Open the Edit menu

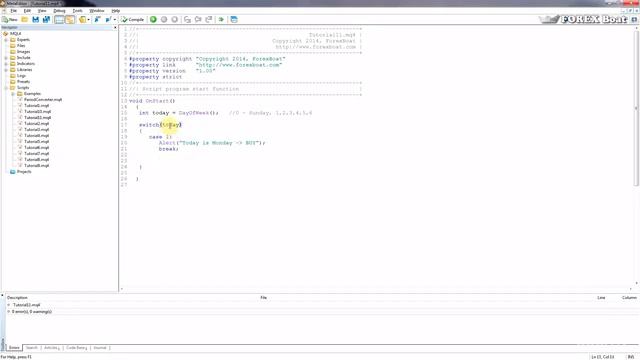coord(27,11)
